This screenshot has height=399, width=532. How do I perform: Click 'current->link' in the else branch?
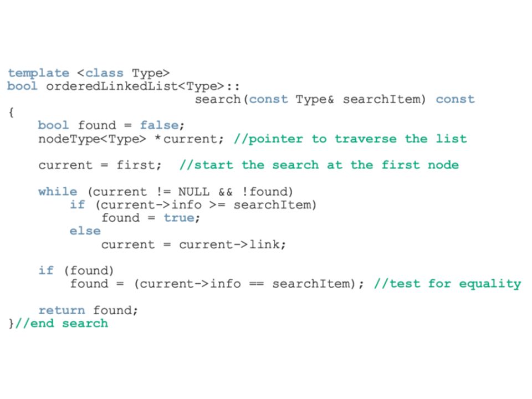point(229,244)
